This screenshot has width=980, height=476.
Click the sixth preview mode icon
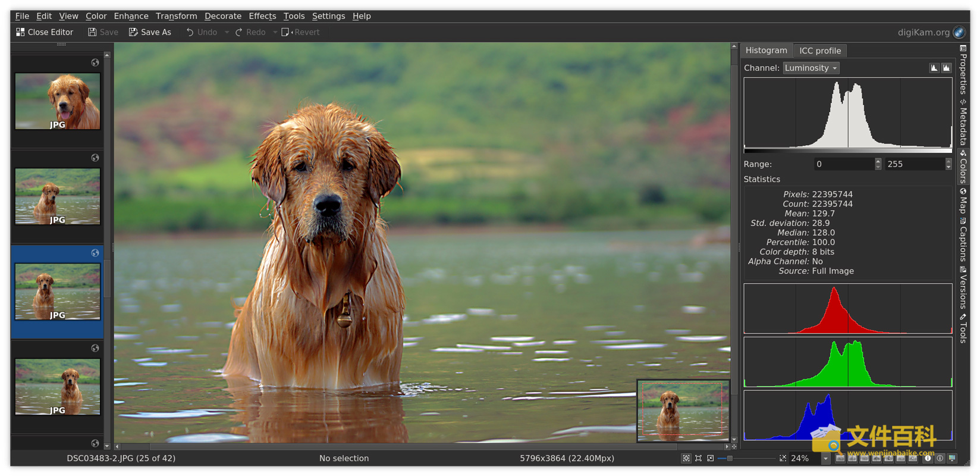click(901, 458)
